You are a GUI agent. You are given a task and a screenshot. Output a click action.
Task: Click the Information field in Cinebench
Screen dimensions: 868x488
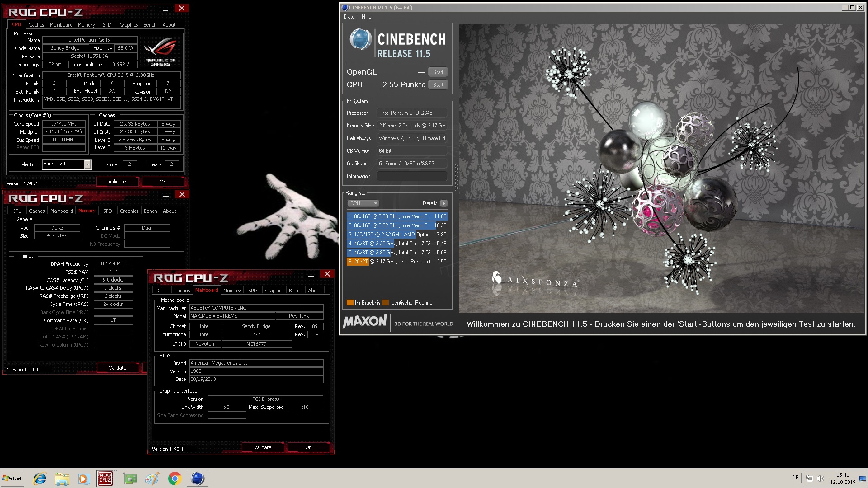(x=412, y=176)
